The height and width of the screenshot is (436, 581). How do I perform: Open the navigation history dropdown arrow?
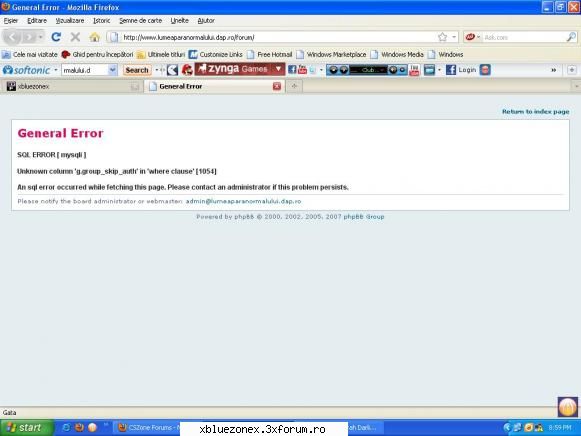[x=40, y=37]
